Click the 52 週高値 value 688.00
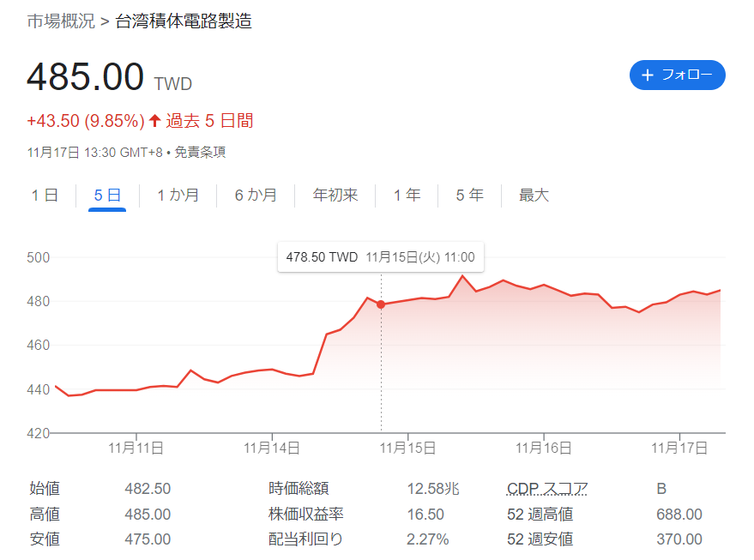This screenshot has width=754, height=560. tap(679, 515)
